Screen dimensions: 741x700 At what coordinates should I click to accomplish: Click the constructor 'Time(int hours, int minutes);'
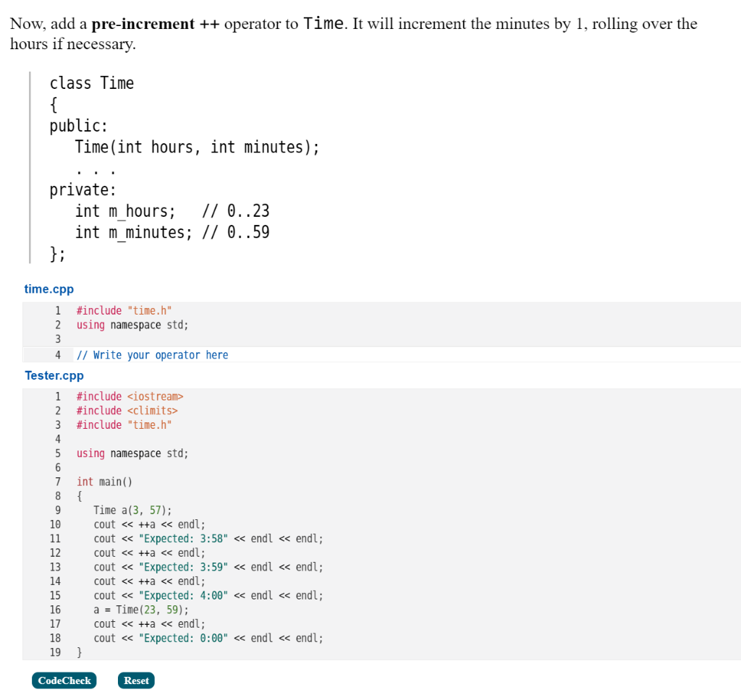pos(197,147)
